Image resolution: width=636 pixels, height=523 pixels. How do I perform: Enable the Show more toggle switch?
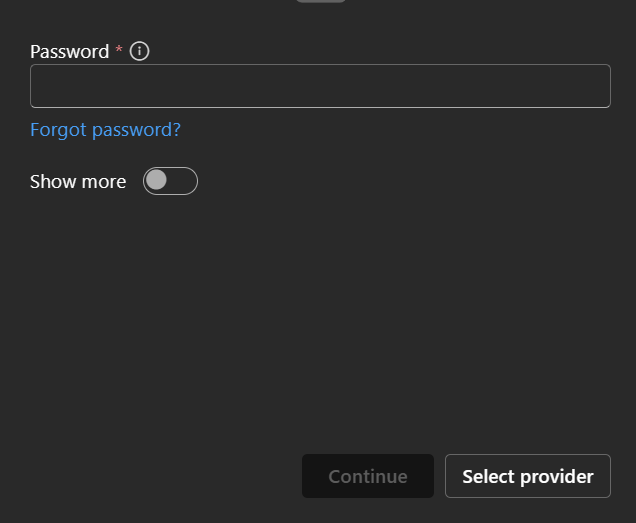click(170, 181)
